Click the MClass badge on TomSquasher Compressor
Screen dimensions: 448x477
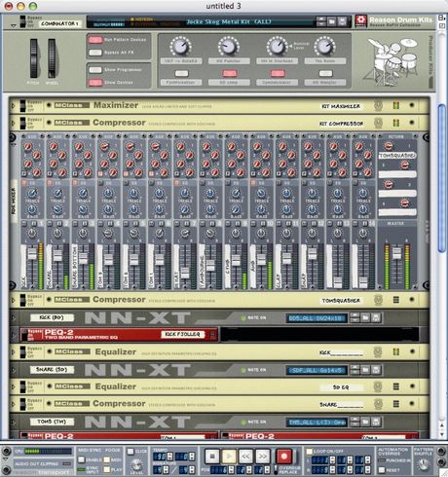click(72, 300)
